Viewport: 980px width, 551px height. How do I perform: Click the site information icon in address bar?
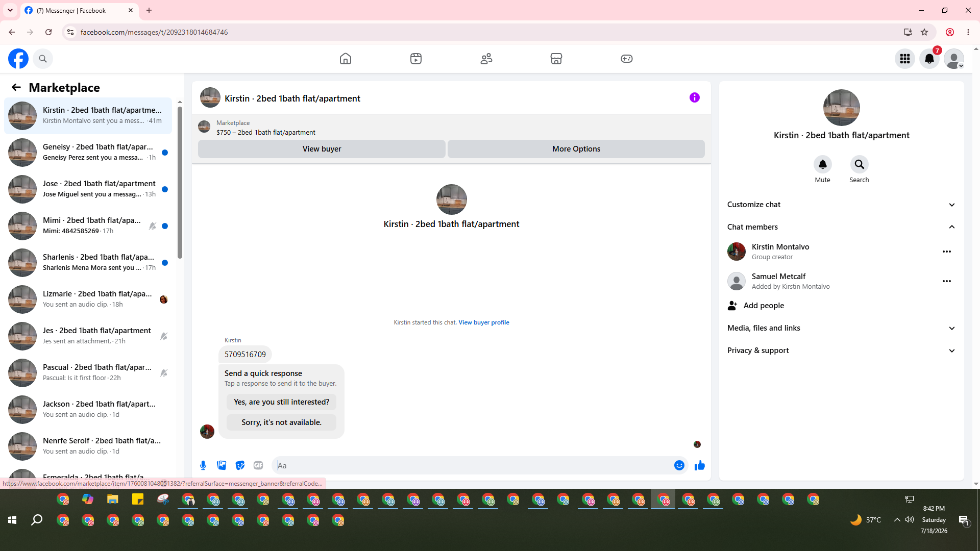70,32
